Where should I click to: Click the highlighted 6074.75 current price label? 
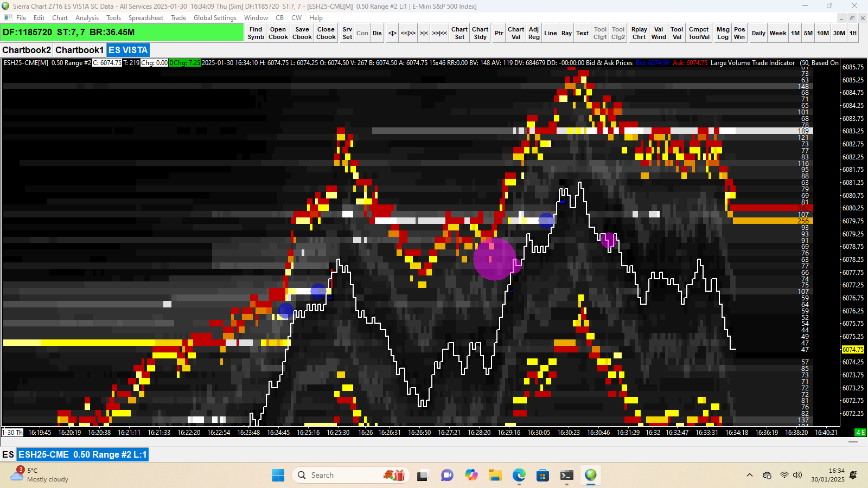(853, 350)
